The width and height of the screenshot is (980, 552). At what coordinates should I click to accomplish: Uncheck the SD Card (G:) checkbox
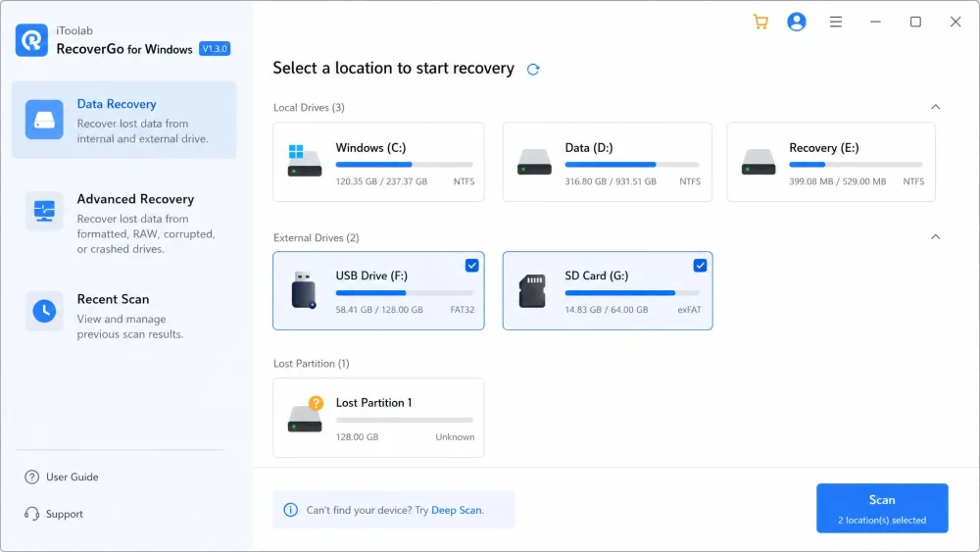click(x=700, y=266)
